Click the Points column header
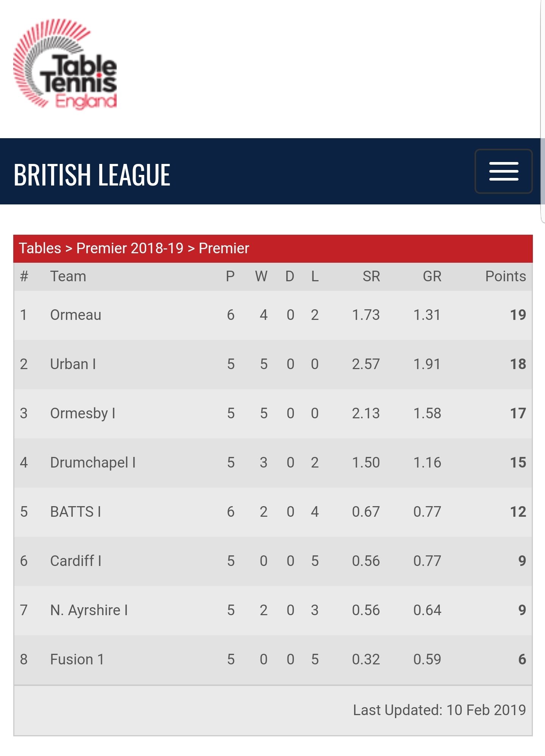 coord(506,276)
